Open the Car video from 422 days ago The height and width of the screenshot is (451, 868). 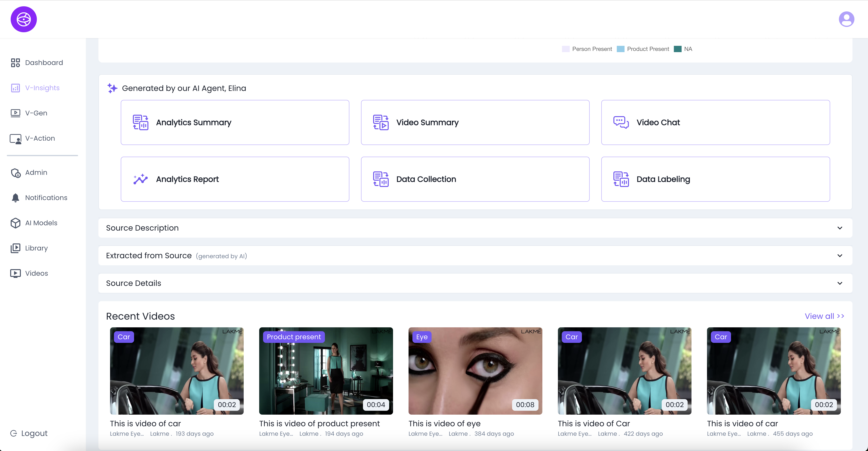click(x=624, y=371)
